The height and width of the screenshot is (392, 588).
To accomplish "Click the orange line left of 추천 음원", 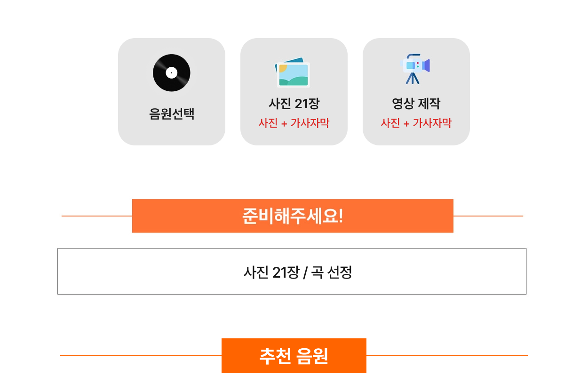I will click(x=141, y=356).
